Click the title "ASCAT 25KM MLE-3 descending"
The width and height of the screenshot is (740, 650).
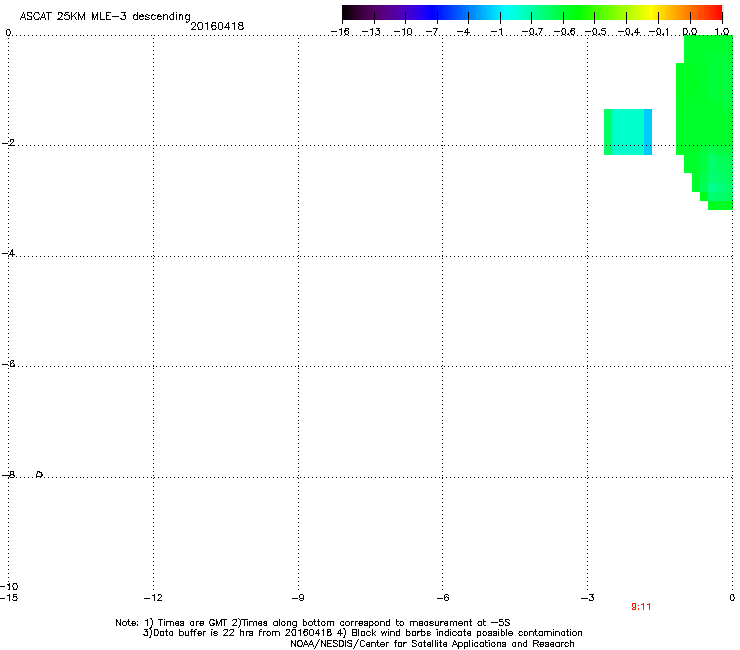[105, 17]
